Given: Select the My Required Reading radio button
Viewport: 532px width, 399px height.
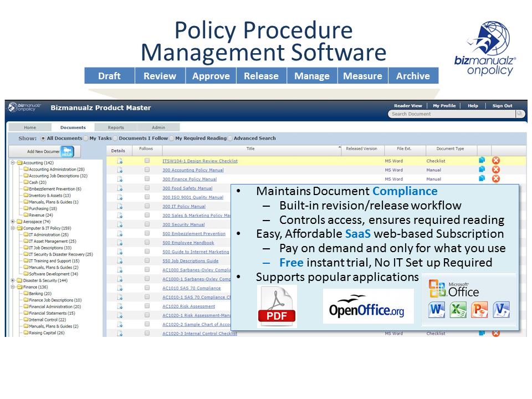Looking at the screenshot, I should coord(172,139).
